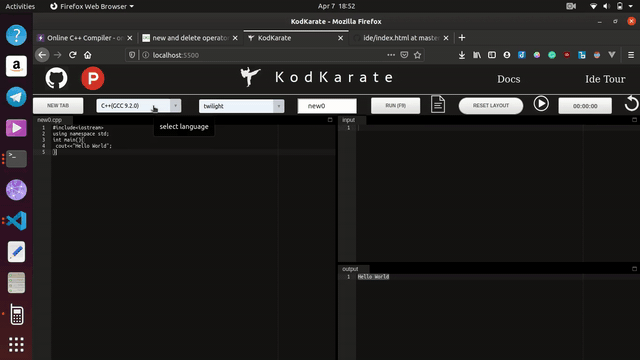640x360 pixels.
Task: Open Calculator from the dock
Action: (x=16, y=314)
